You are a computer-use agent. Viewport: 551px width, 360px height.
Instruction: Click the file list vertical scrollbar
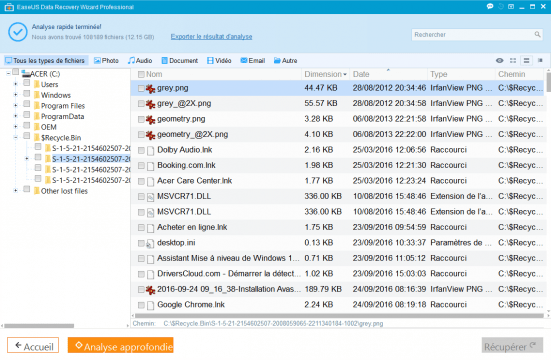[548, 81]
